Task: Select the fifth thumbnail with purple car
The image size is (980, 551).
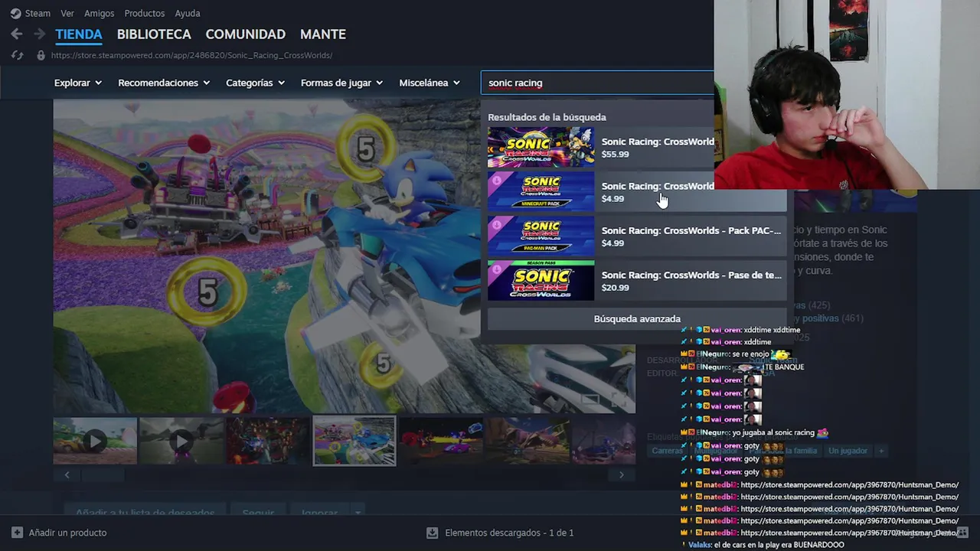Action: [441, 441]
